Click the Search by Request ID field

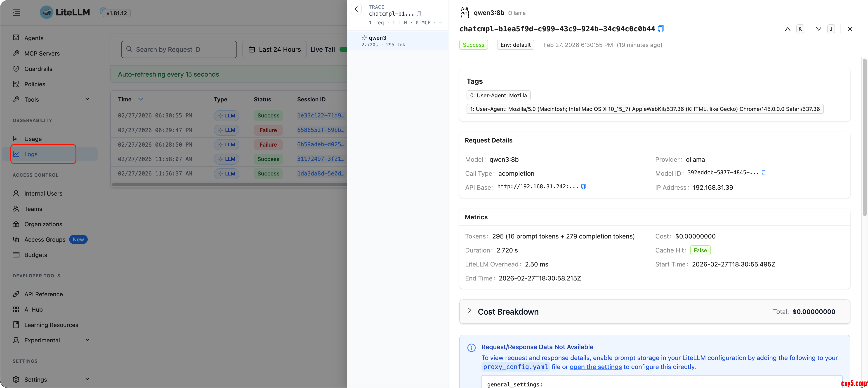179,49
